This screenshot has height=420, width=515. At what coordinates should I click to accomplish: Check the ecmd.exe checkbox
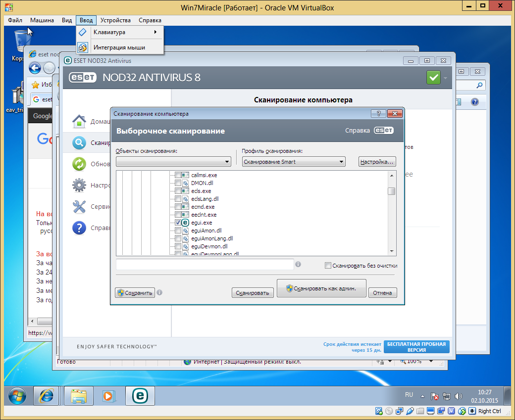[178, 207]
